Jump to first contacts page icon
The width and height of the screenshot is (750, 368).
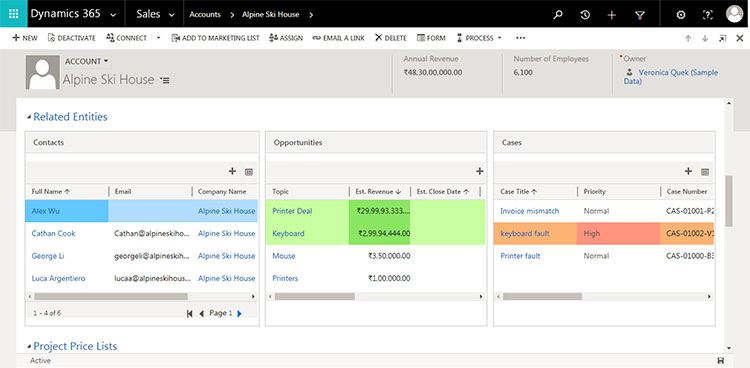189,313
